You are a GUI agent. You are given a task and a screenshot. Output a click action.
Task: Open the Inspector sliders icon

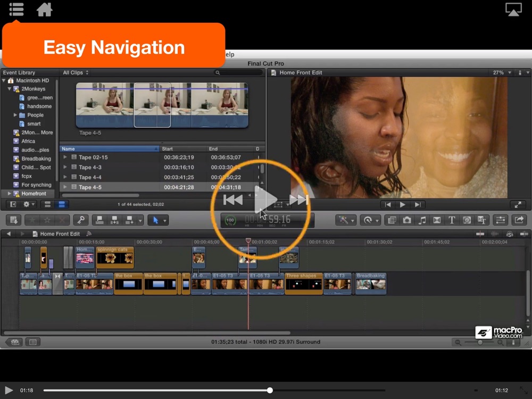[500, 220]
